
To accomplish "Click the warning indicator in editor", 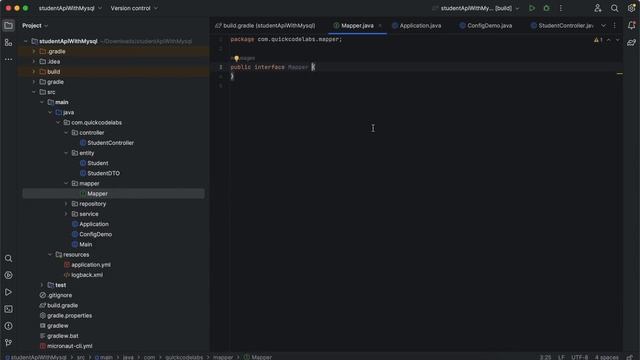I will pyautogui.click(x=598, y=40).
